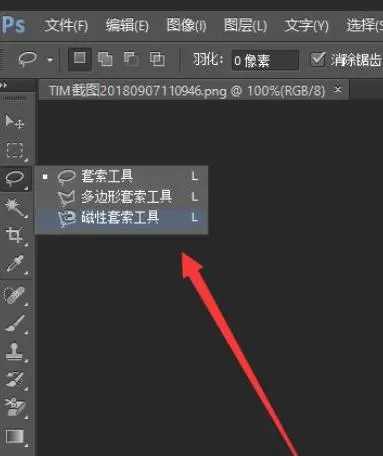Click the 羽化 feather value field
This screenshot has height=456, width=383.
[x=265, y=60]
